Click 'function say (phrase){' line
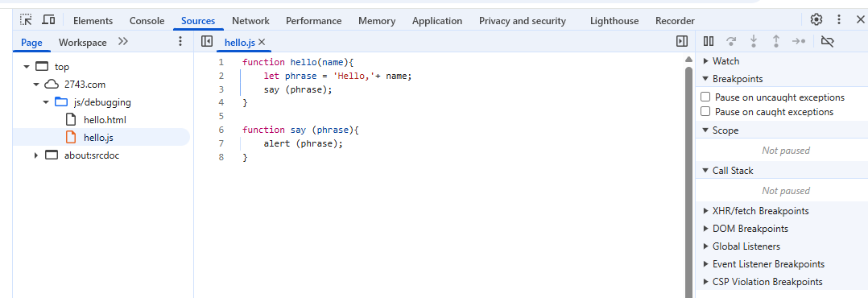Screen dimensions: 868x298 click(x=300, y=130)
